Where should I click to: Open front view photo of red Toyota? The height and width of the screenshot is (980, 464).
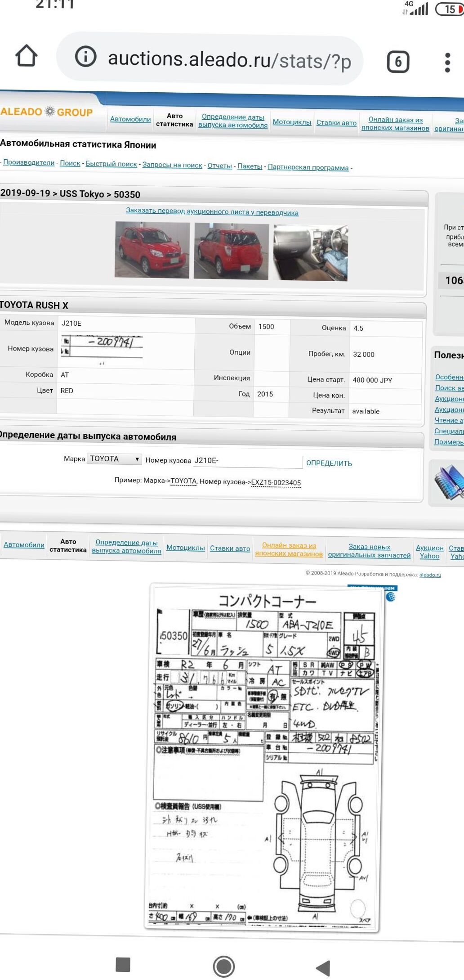pos(152,249)
